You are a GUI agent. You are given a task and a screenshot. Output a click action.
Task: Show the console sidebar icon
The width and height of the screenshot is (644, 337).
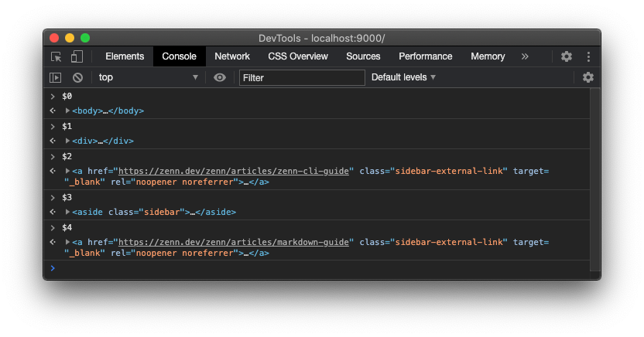[56, 77]
